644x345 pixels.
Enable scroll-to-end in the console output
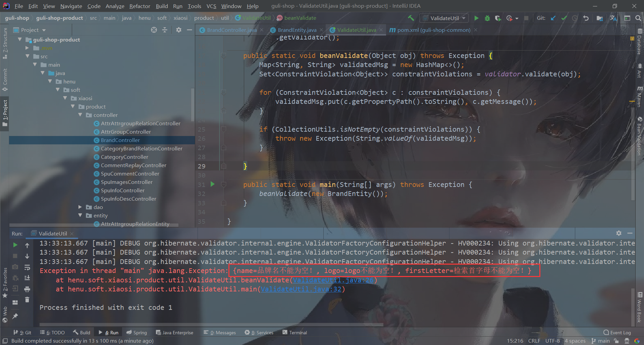(27, 278)
